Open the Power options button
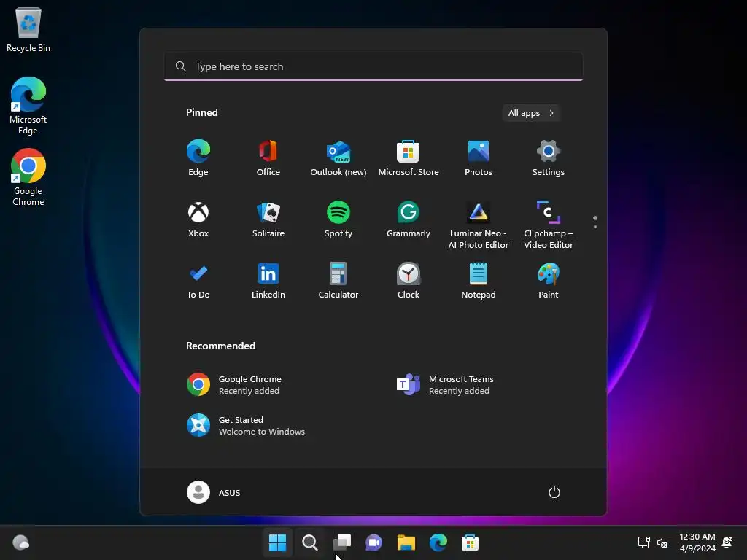 [x=554, y=492]
